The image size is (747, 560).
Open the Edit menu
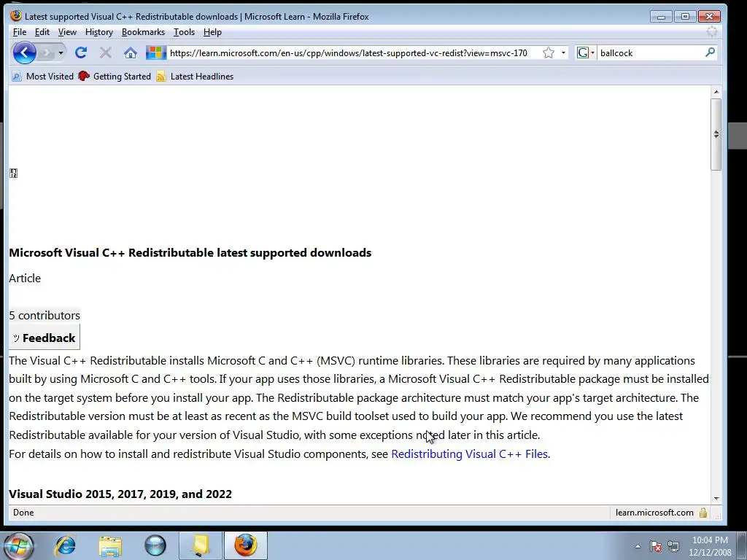(x=42, y=32)
